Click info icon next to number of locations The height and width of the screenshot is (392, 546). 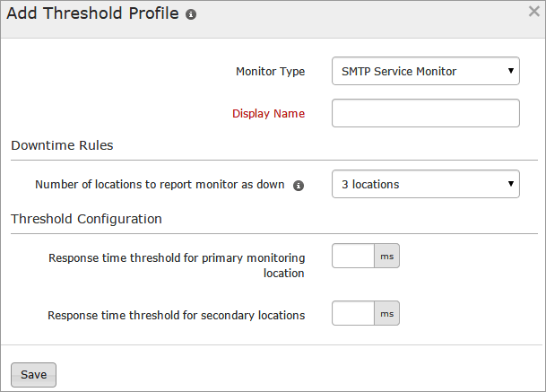(299, 186)
